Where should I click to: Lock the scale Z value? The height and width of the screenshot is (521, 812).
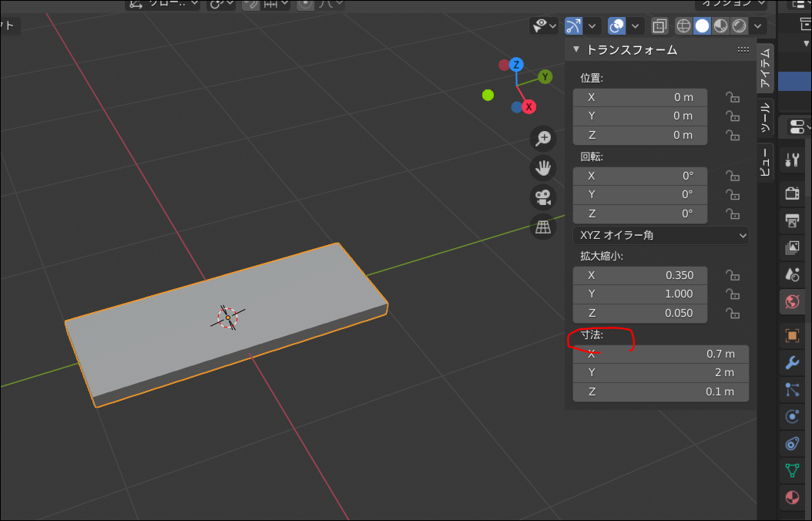(732, 314)
